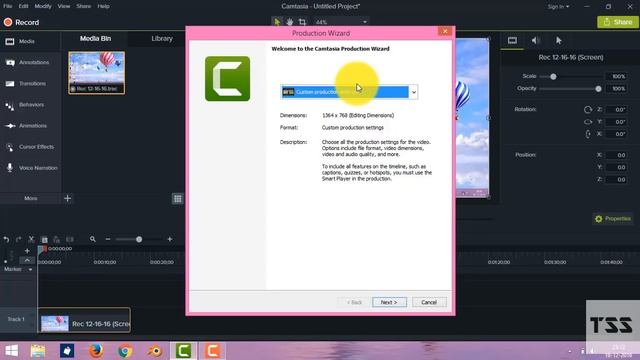
Task: Adjust the Opacity slider
Action: [x=598, y=89]
